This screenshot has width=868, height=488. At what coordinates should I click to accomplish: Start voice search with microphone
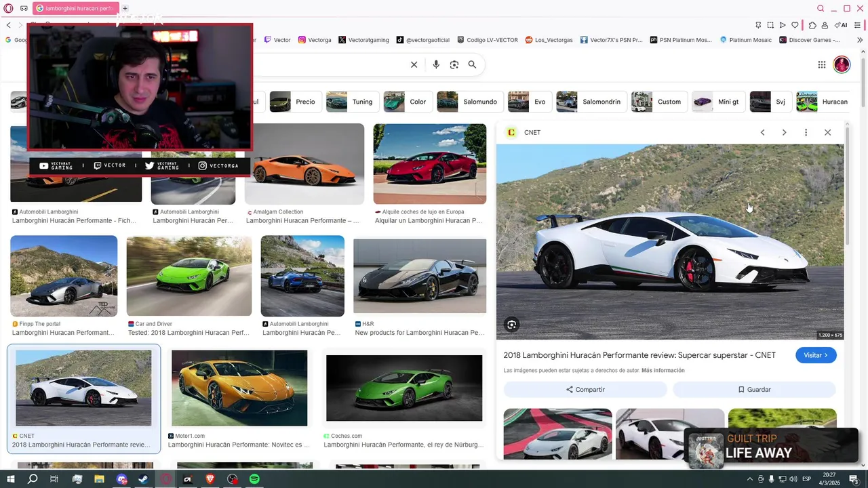point(436,64)
